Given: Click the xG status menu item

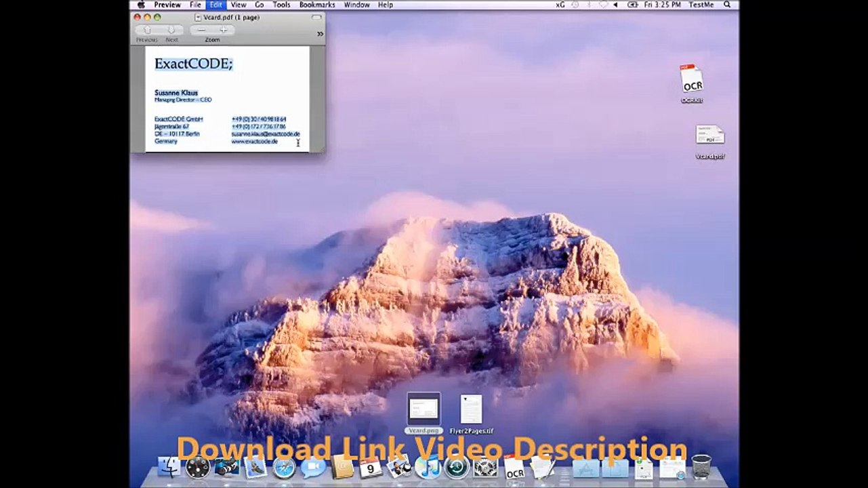Looking at the screenshot, I should (x=560, y=5).
